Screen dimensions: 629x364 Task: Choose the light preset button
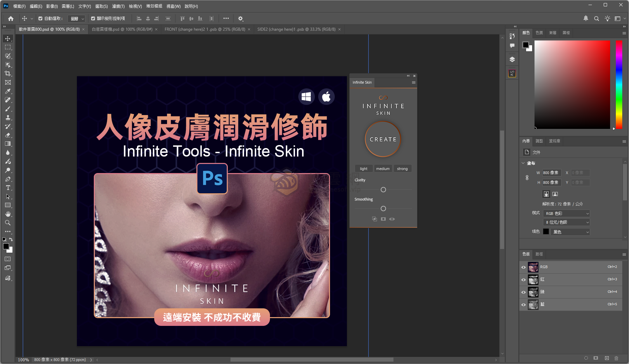click(x=363, y=169)
